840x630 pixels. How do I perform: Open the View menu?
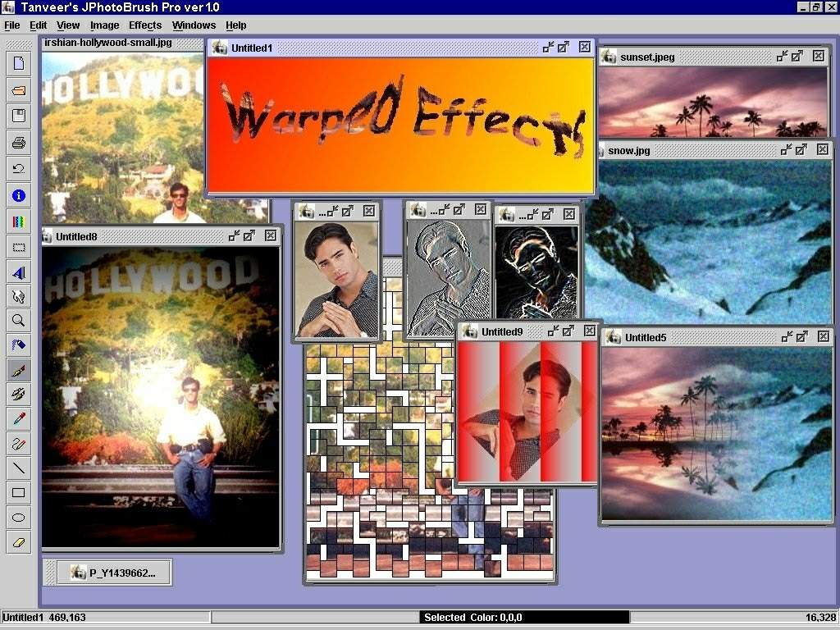tap(68, 25)
